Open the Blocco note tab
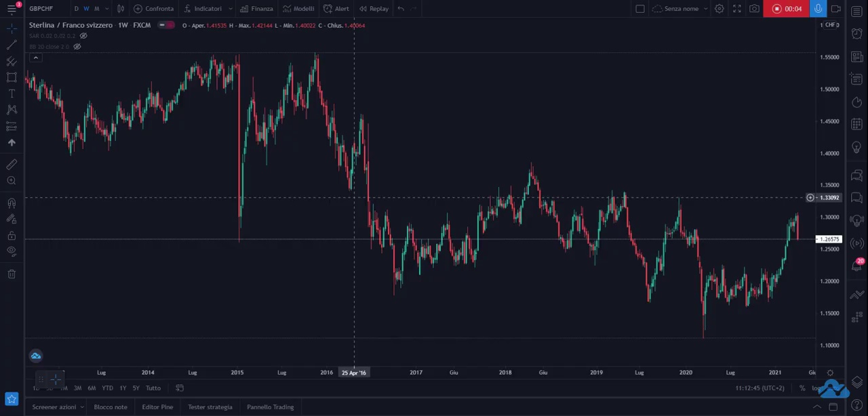Screen dimensions: 868x416 111,407
